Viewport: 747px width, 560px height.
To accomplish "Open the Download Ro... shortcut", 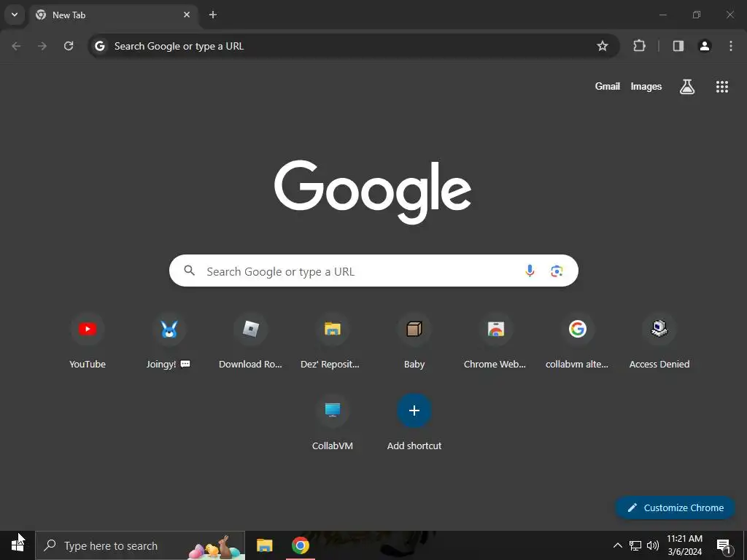I will [251, 341].
